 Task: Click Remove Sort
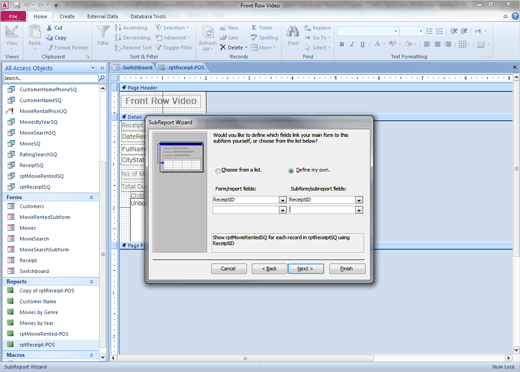click(x=133, y=48)
